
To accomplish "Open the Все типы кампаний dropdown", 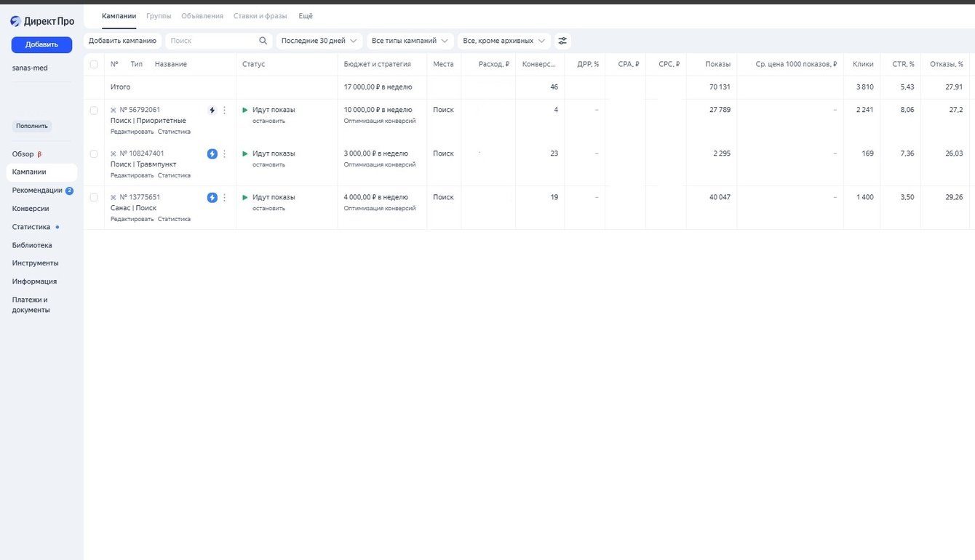I will pyautogui.click(x=410, y=41).
